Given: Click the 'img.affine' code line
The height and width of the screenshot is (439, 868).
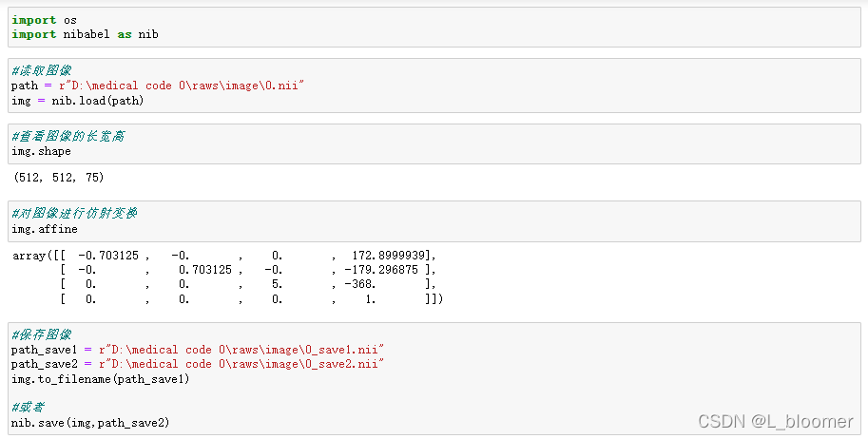Looking at the screenshot, I should pos(45,229).
